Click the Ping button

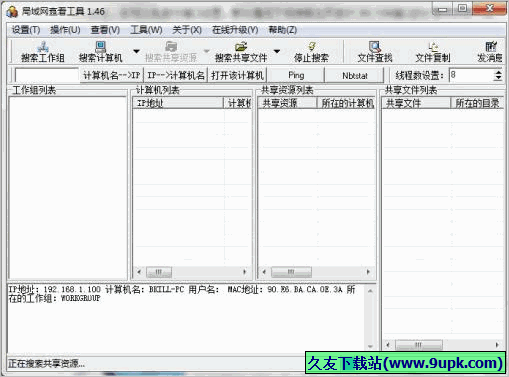296,75
